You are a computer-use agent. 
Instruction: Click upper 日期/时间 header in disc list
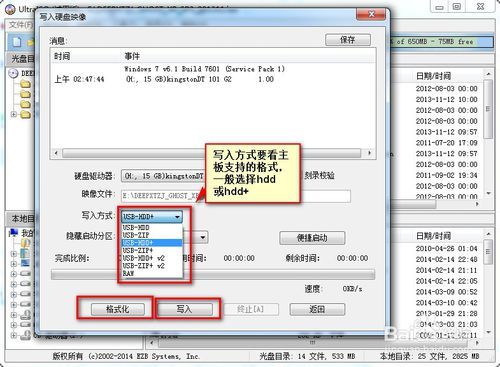point(433,76)
